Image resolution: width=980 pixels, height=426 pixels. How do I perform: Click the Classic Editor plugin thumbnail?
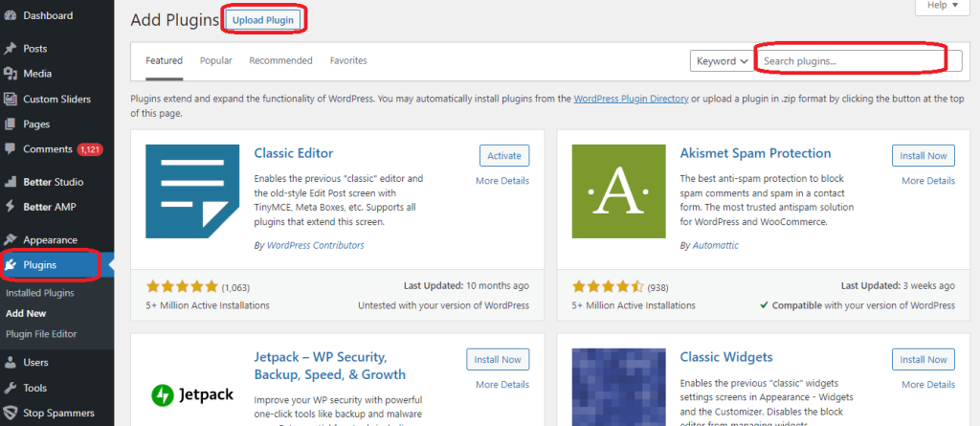(x=192, y=191)
